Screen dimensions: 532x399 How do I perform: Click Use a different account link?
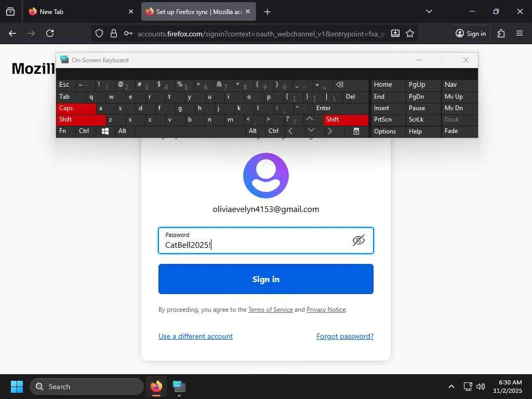coord(195,336)
